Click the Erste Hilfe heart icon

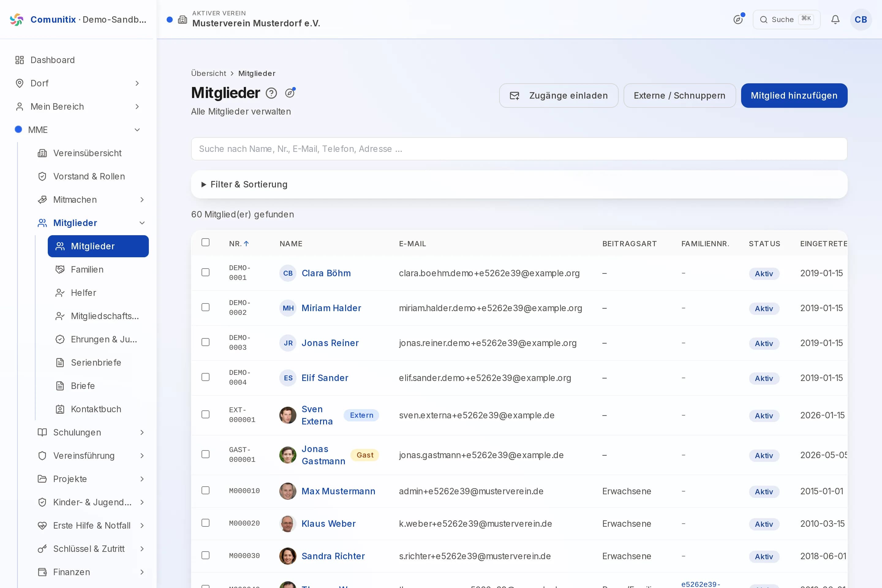click(x=42, y=525)
